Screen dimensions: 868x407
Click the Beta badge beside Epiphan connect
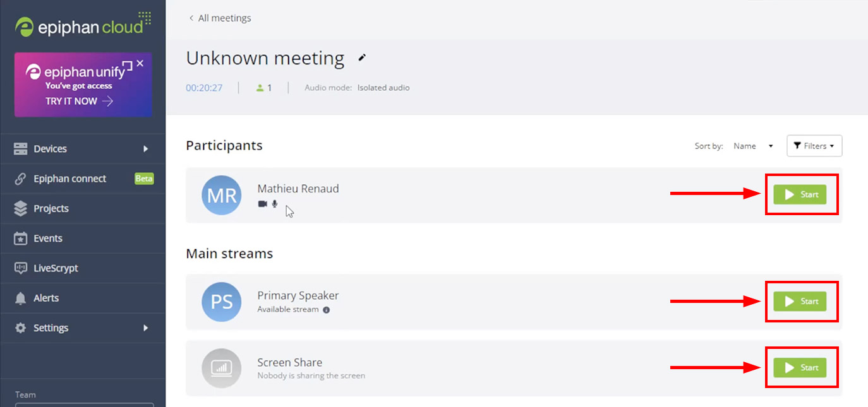coord(144,179)
